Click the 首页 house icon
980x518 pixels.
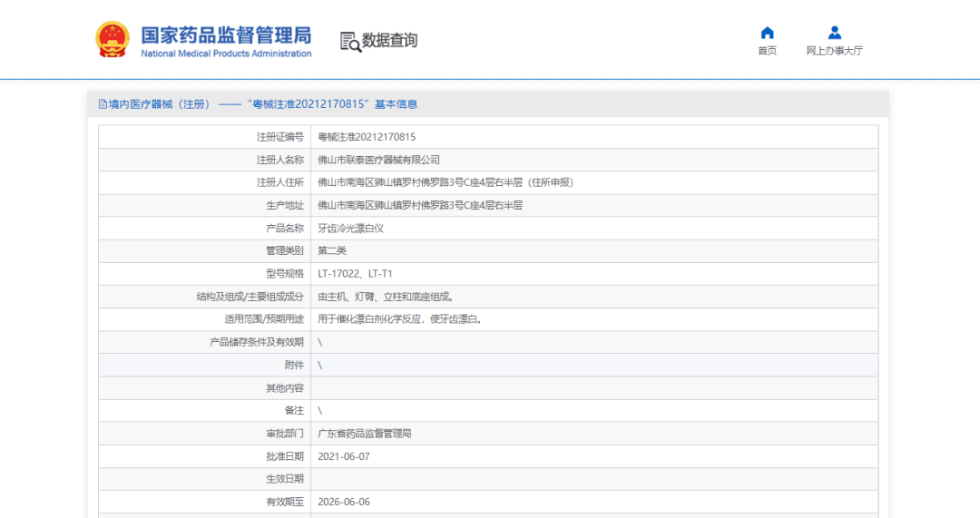(x=767, y=33)
